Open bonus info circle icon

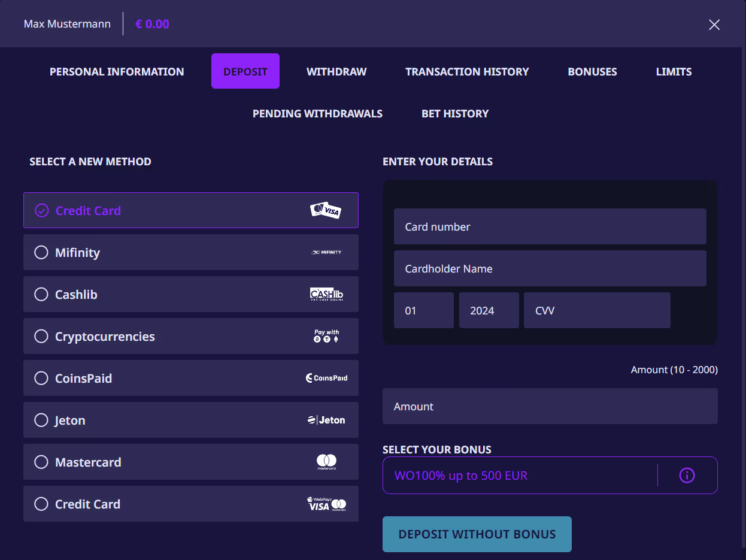click(687, 476)
